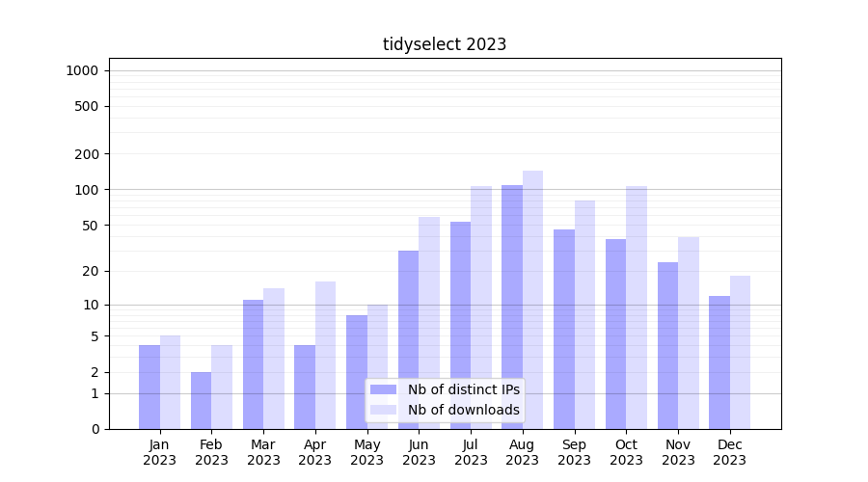Select the January distinct IPs bar
This screenshot has width=868, height=482.
(149, 387)
